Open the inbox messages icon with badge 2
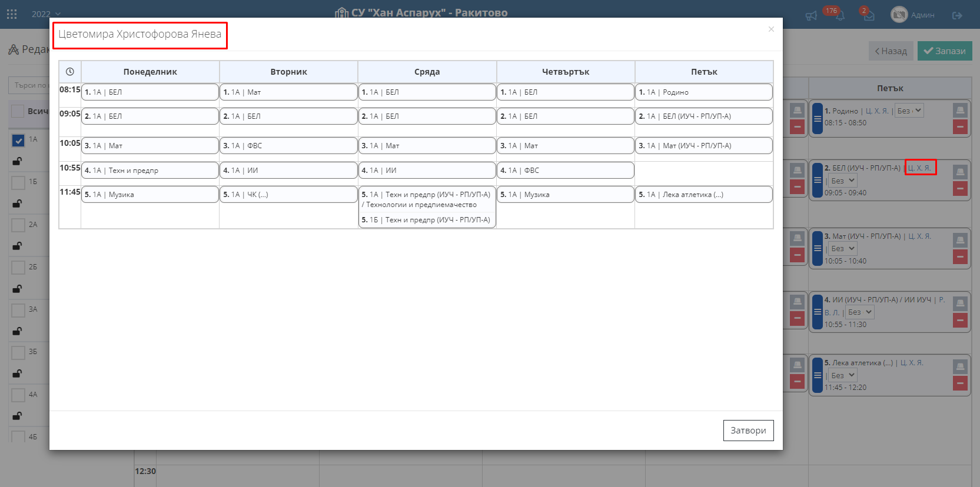This screenshot has height=487, width=980. click(x=869, y=16)
